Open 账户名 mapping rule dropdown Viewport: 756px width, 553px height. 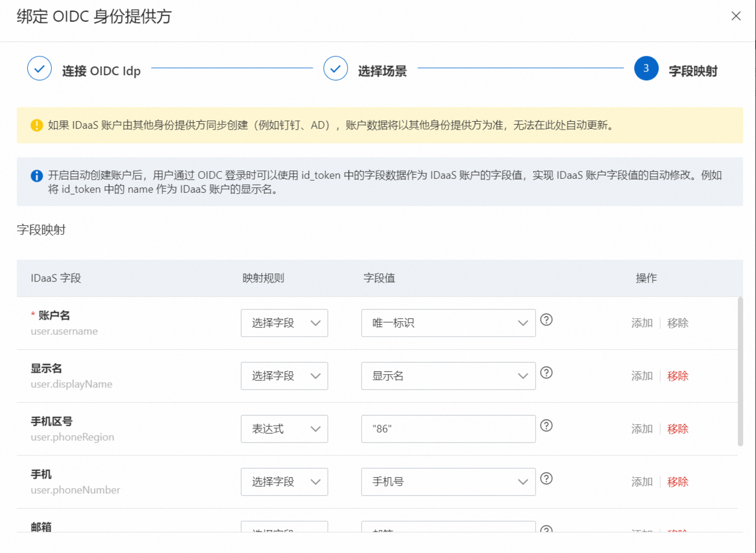point(284,323)
